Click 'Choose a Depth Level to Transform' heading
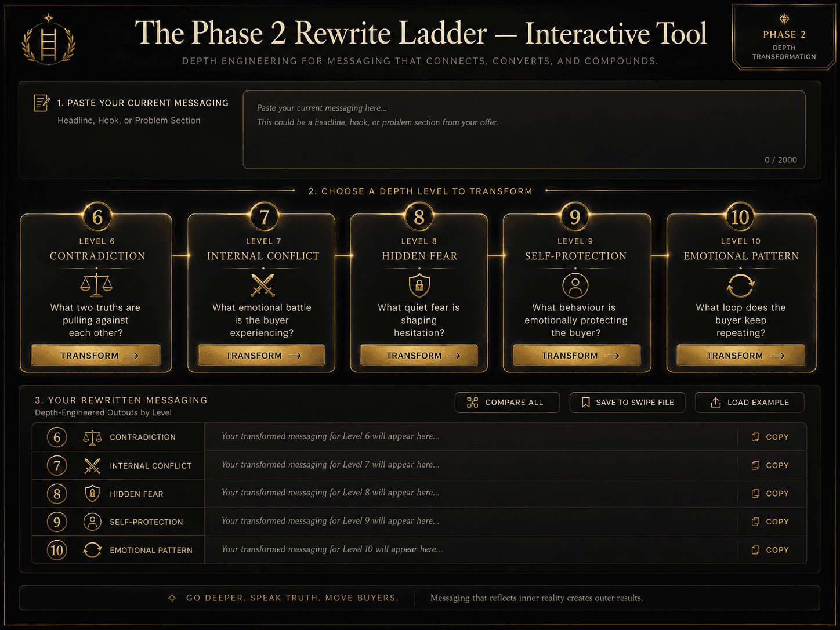 (420, 191)
